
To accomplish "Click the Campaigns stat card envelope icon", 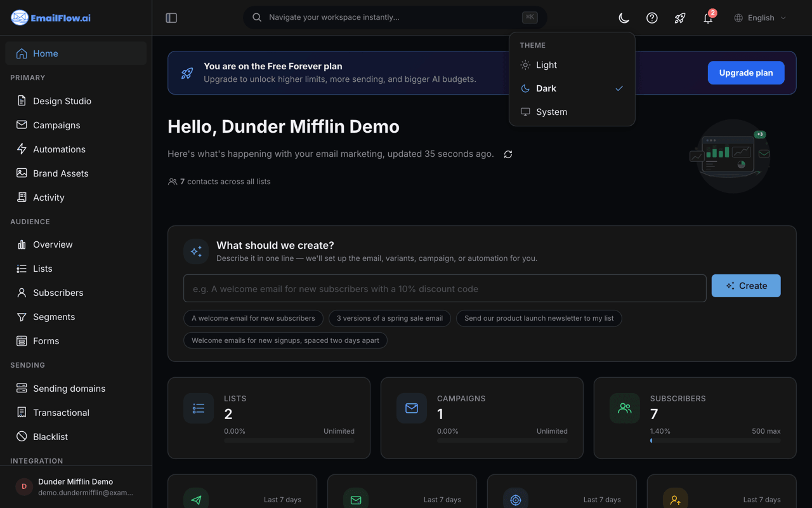I will (x=412, y=408).
